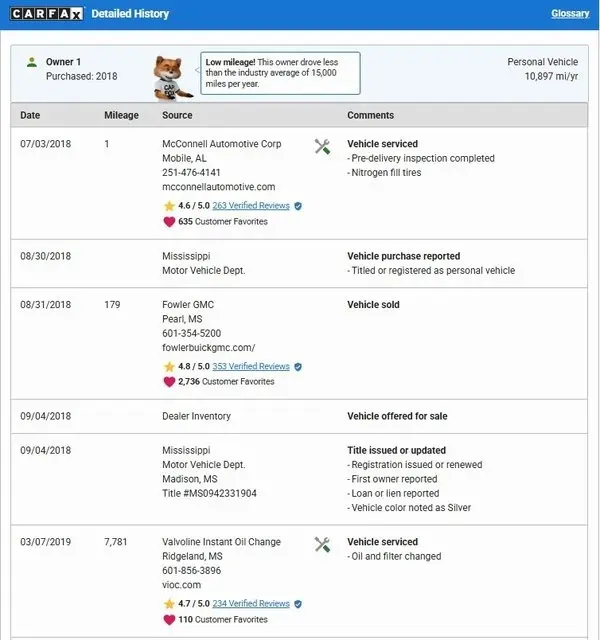Click the wrench icon for Valvoline oil change
This screenshot has width=600, height=640.
(x=322, y=545)
